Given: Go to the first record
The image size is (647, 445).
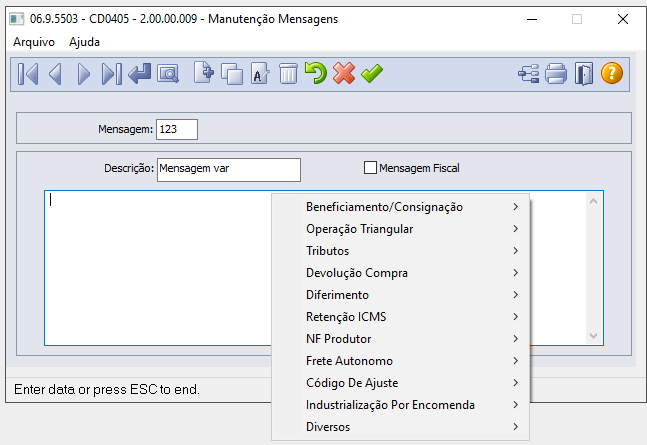Looking at the screenshot, I should [28, 74].
